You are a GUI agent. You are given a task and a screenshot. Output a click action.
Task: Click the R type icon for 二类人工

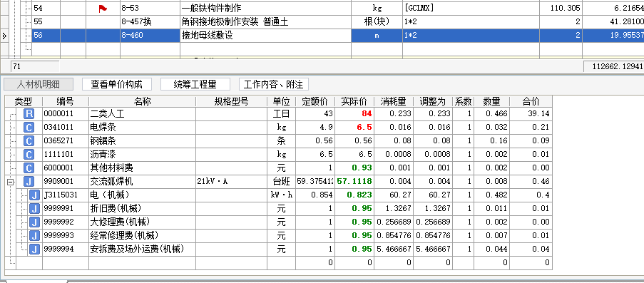(x=29, y=114)
